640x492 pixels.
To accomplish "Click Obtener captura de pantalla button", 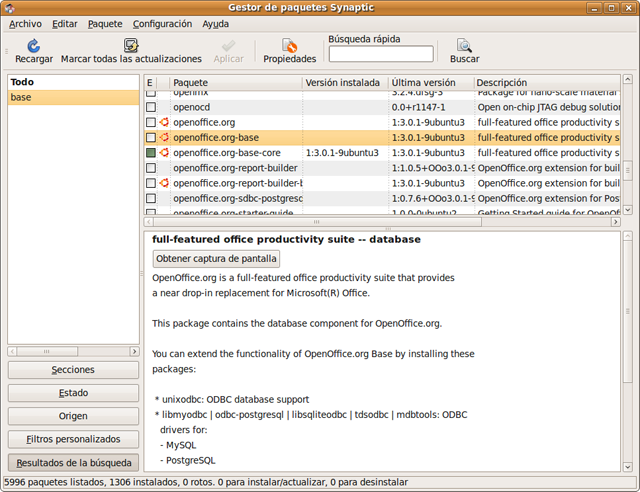I will (x=216, y=259).
